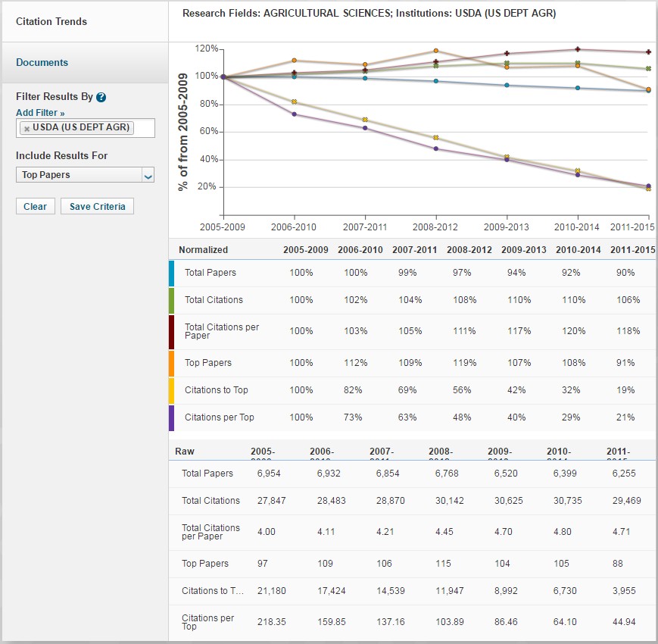Click the Total Citations 2011-2015 chart point
Image resolution: width=658 pixels, height=644 pixels.
(648, 68)
